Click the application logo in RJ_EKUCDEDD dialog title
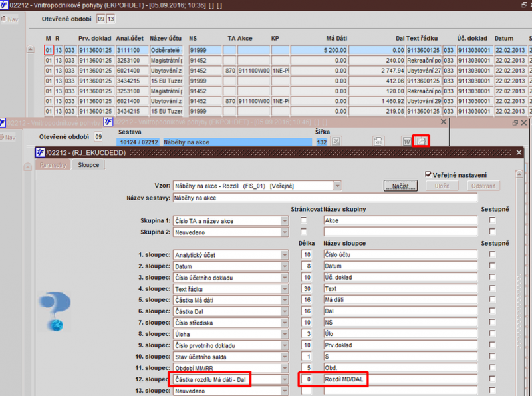532x396 pixels. point(41,152)
